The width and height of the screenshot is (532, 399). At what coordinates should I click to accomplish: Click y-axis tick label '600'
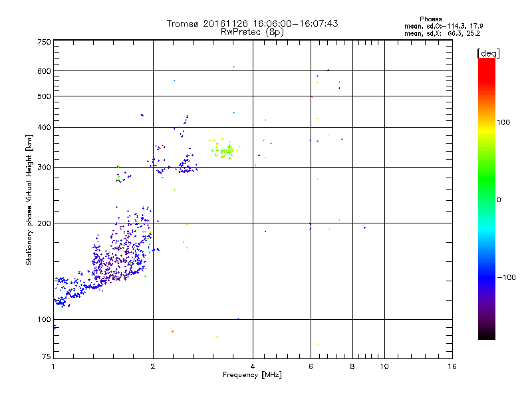pyautogui.click(x=44, y=71)
